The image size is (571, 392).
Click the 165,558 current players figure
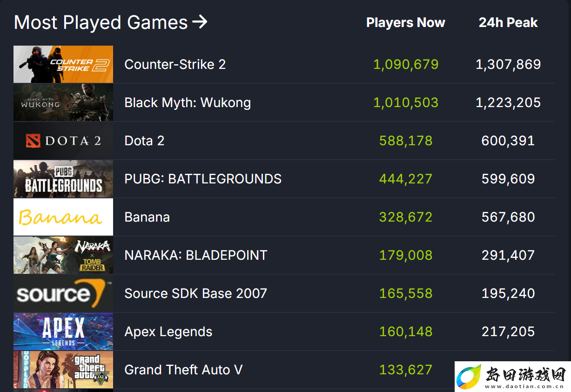tap(406, 293)
